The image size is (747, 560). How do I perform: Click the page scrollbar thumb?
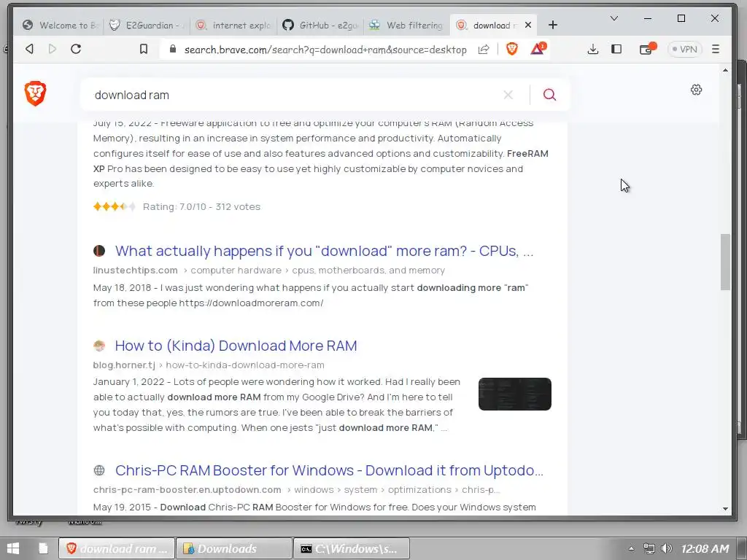pyautogui.click(x=725, y=262)
